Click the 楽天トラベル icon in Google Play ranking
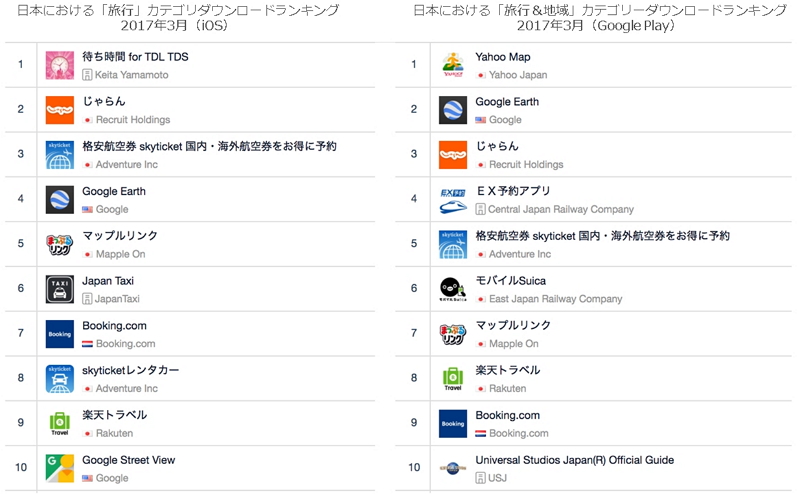800x494 pixels. point(453,379)
